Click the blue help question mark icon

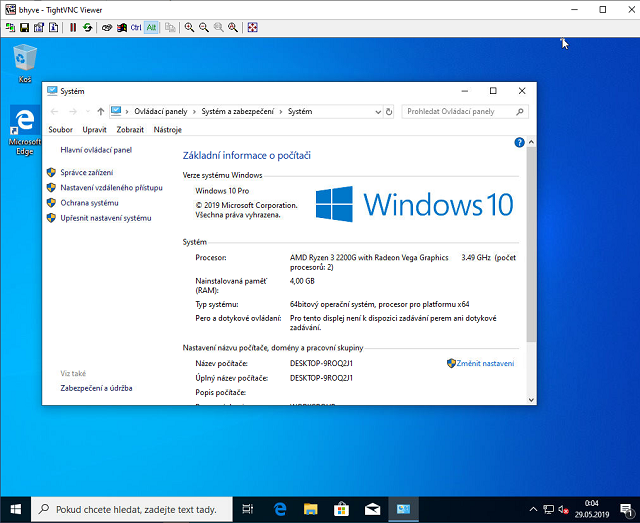click(x=519, y=142)
